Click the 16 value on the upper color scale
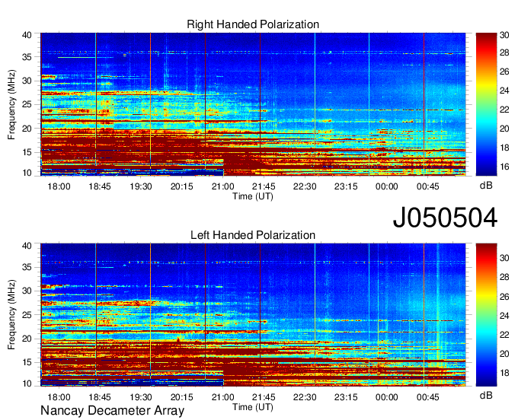This screenshot has width=518, height=420. tap(504, 167)
